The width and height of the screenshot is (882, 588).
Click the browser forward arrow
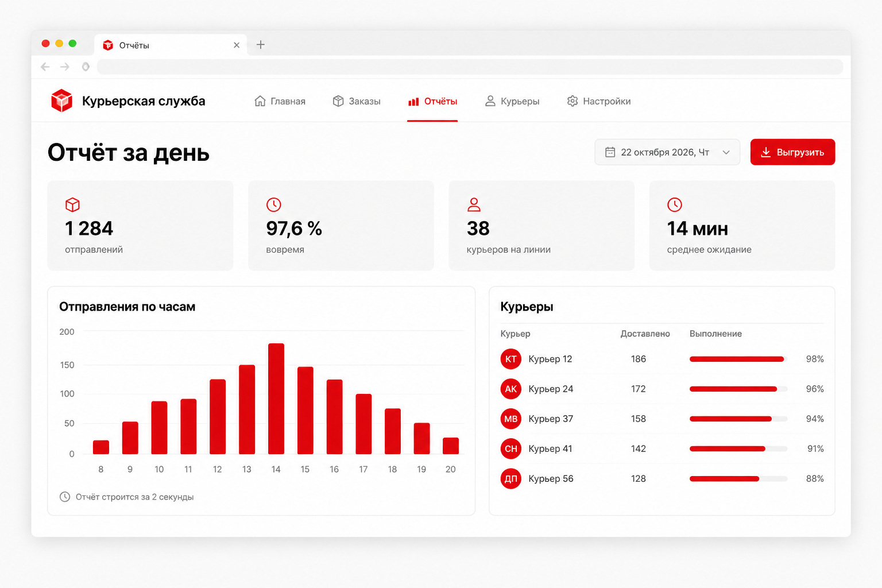click(x=65, y=67)
